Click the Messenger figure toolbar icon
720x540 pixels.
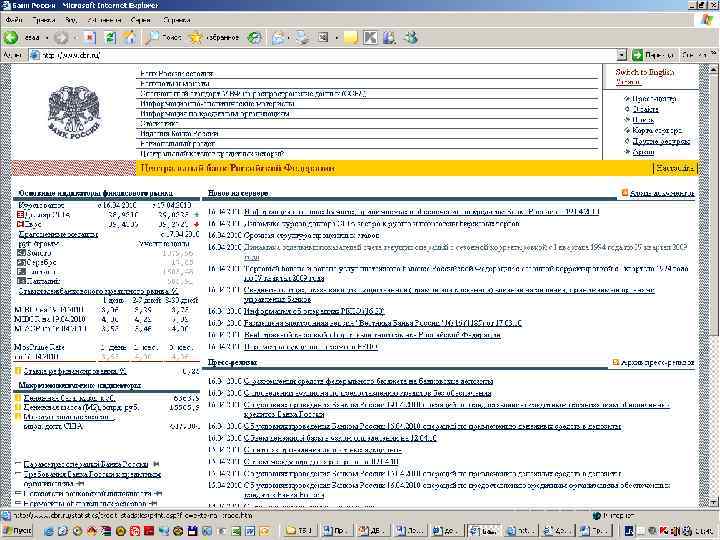point(411,38)
